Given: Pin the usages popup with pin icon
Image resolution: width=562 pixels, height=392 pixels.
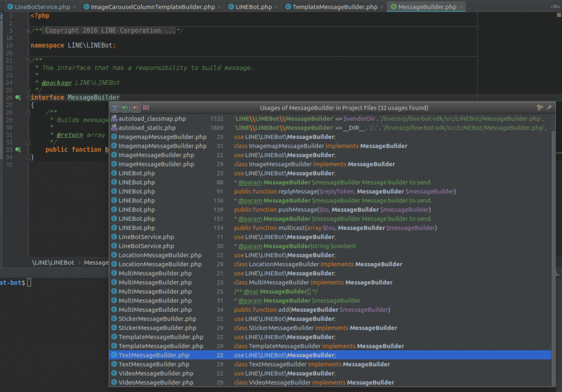Looking at the screenshot, I should [549, 108].
